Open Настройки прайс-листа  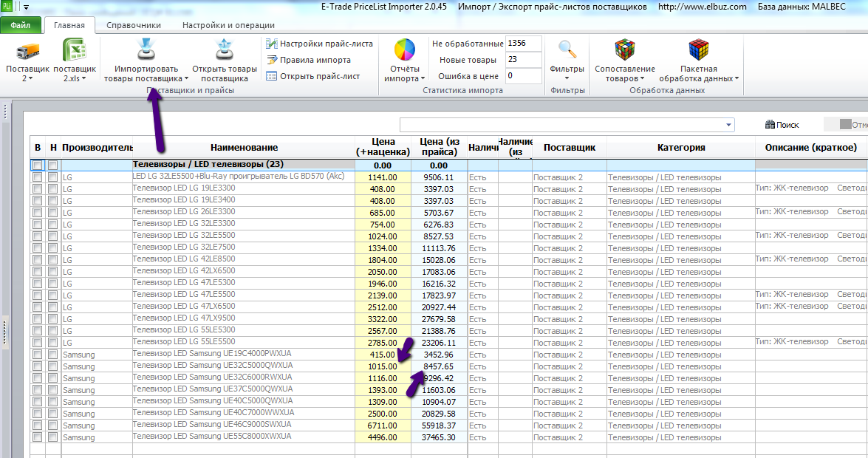coord(319,44)
